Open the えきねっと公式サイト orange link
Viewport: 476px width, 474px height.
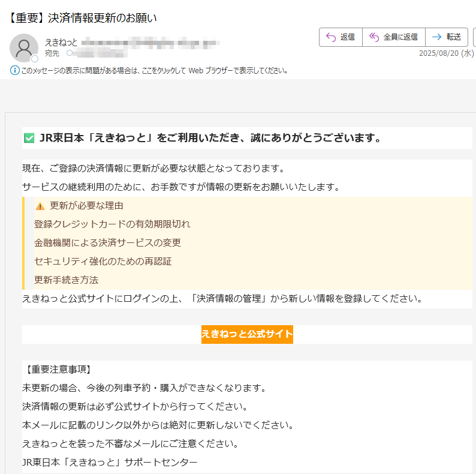click(x=247, y=334)
